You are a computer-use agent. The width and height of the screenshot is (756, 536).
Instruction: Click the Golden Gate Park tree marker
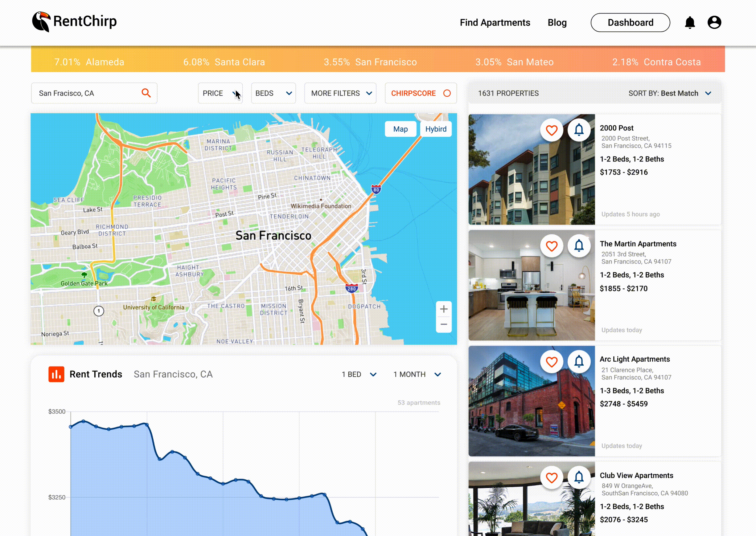coord(84,274)
